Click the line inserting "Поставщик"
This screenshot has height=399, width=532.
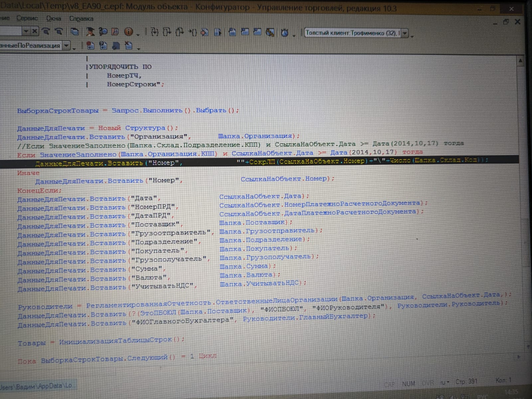(x=155, y=224)
